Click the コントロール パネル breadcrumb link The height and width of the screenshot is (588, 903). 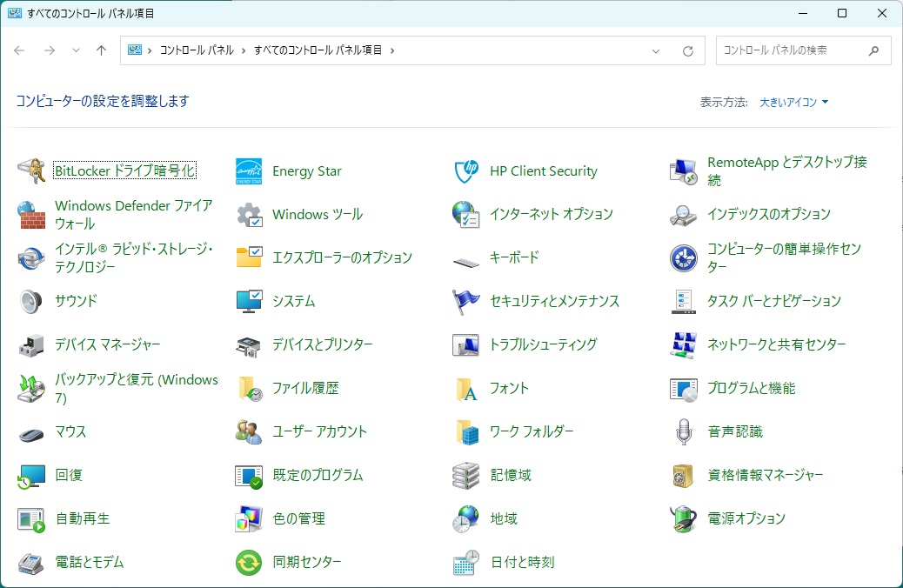click(197, 50)
